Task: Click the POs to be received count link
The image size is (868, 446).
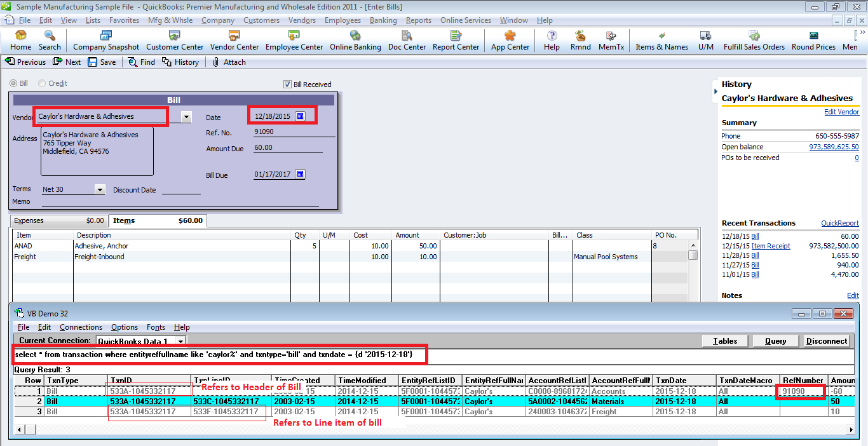Action: pos(857,158)
